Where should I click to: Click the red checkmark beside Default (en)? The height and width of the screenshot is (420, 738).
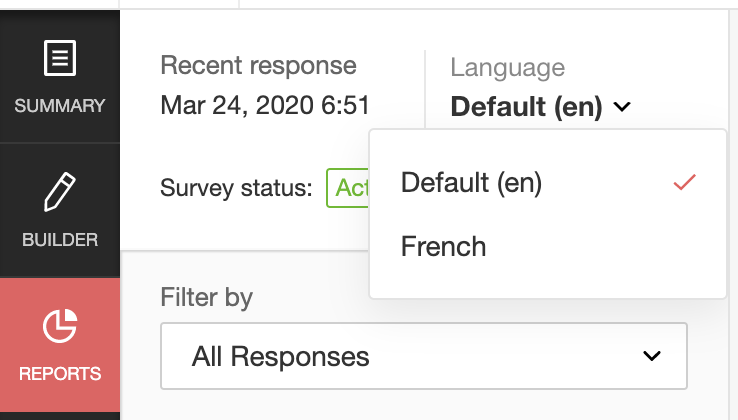[684, 184]
